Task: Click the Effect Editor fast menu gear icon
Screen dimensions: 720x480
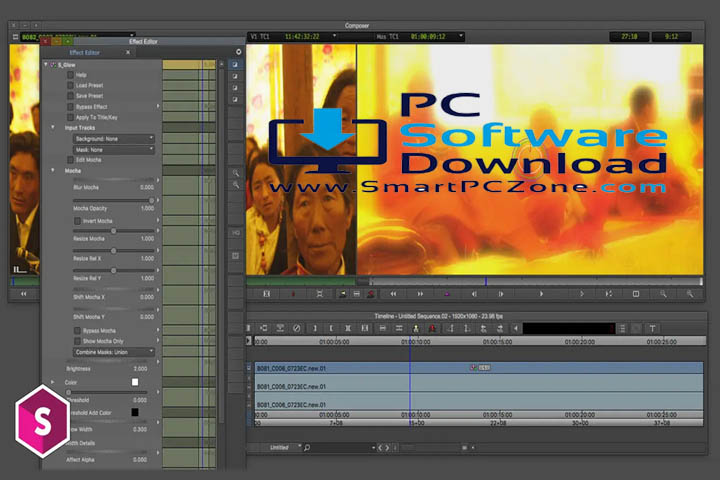Action: click(238, 52)
